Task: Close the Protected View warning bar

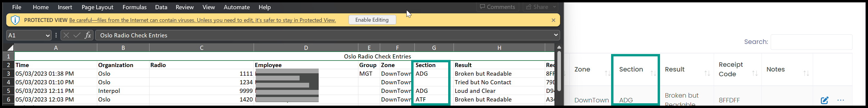Action: point(553,20)
